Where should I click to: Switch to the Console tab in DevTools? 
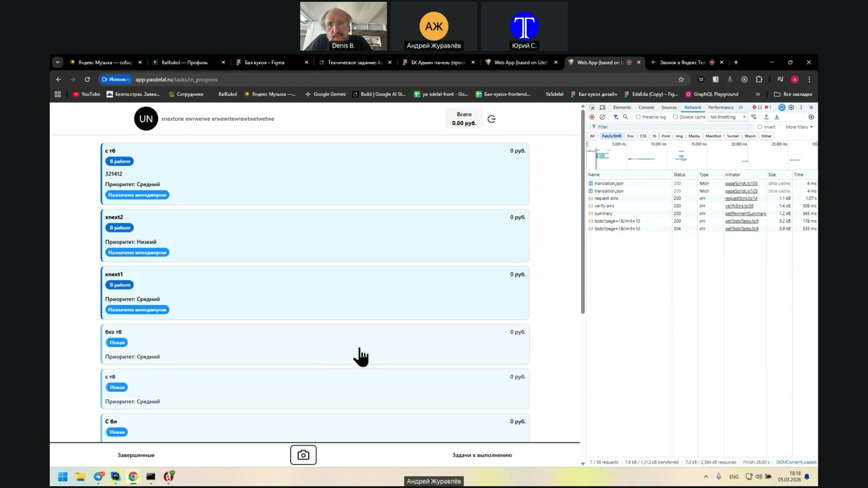pyautogui.click(x=646, y=108)
